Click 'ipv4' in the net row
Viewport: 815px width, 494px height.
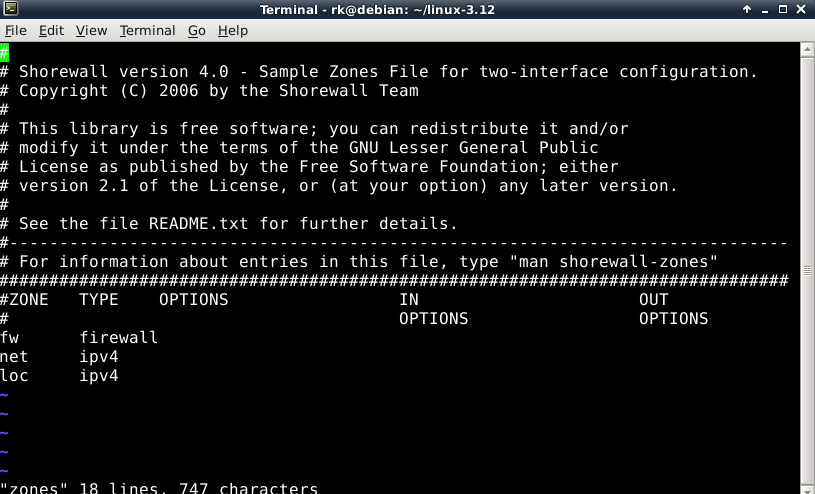[99, 357]
